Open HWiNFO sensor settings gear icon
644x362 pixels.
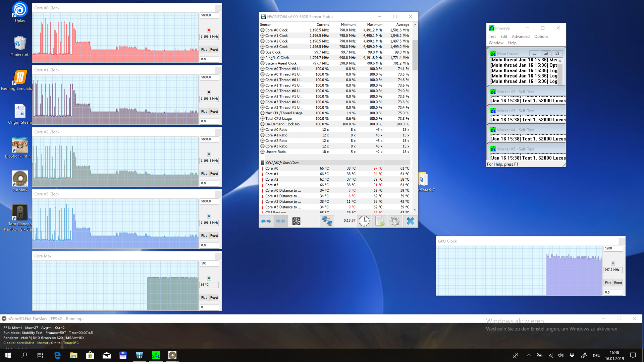pyautogui.click(x=395, y=221)
